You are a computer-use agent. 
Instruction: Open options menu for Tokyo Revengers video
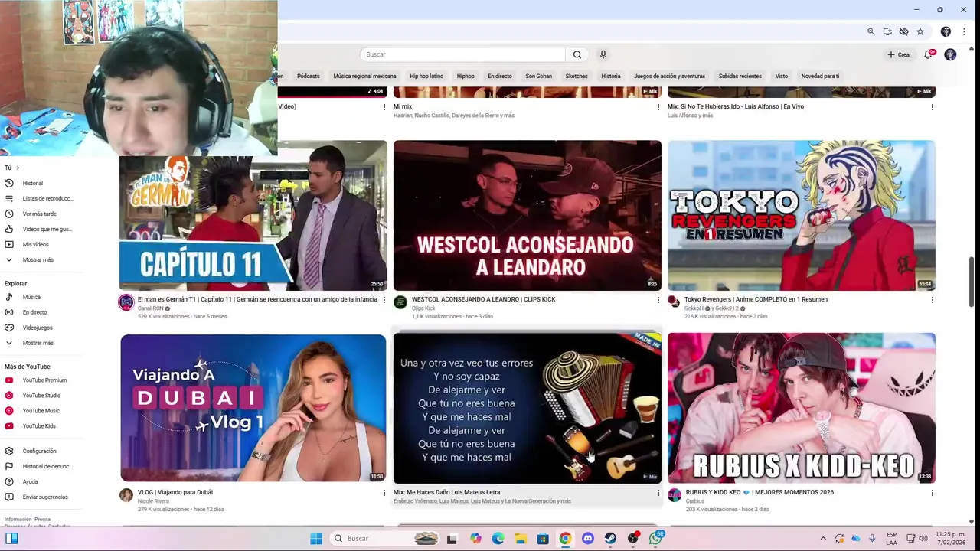point(933,300)
